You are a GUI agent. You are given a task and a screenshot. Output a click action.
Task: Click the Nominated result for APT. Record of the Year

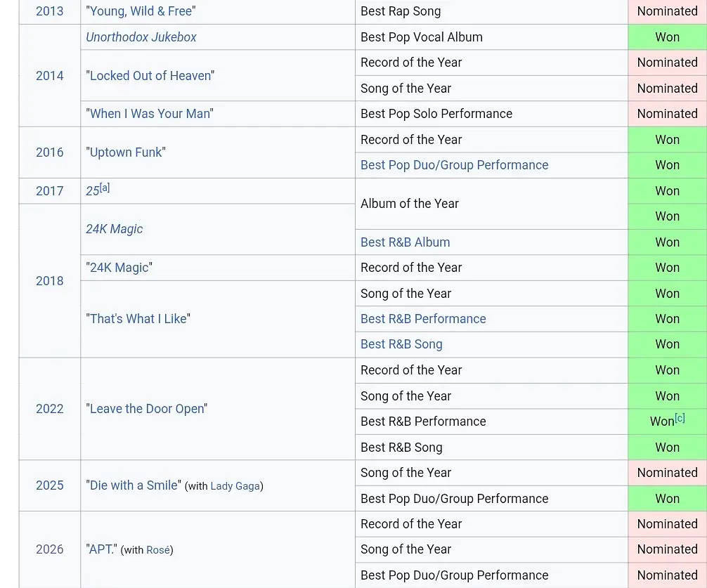668,524
